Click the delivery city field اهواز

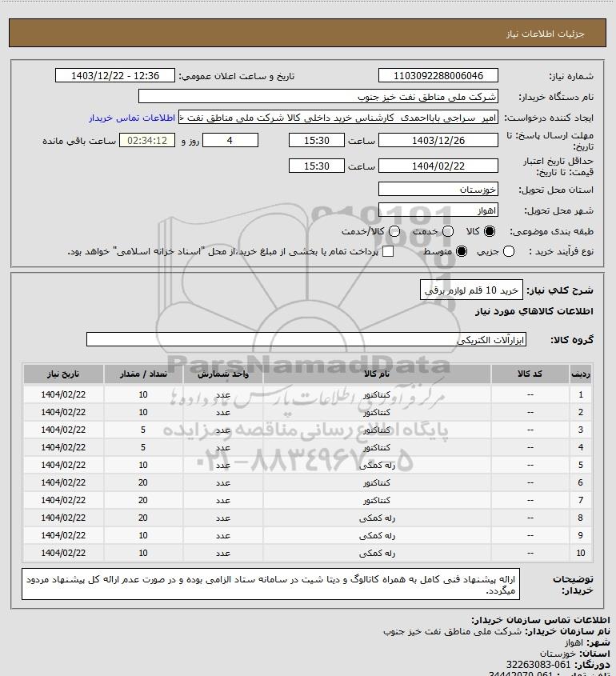(x=438, y=210)
